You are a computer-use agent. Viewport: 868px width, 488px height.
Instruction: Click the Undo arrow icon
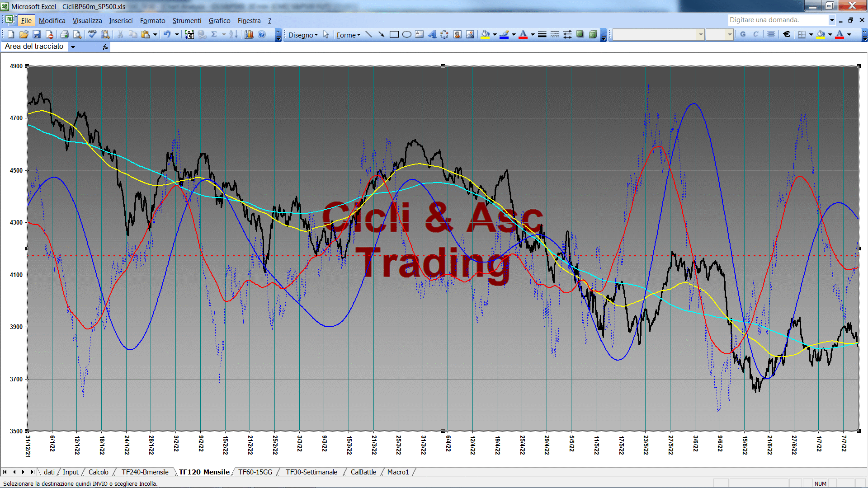point(167,34)
